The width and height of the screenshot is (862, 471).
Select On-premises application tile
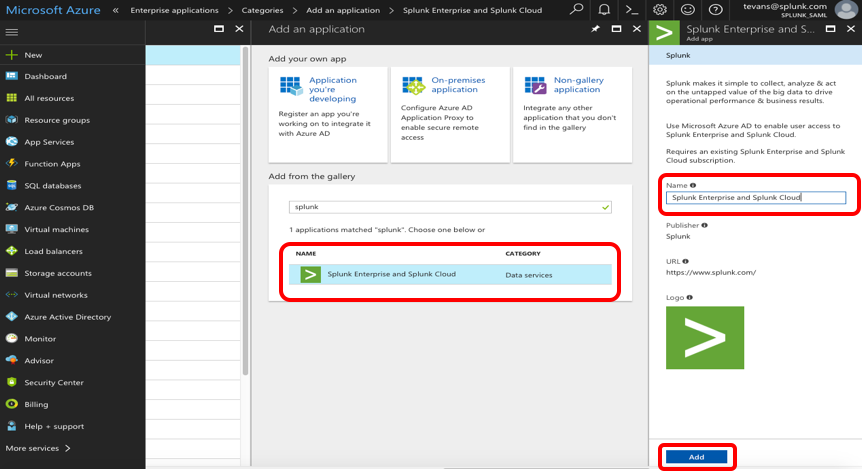[450, 114]
